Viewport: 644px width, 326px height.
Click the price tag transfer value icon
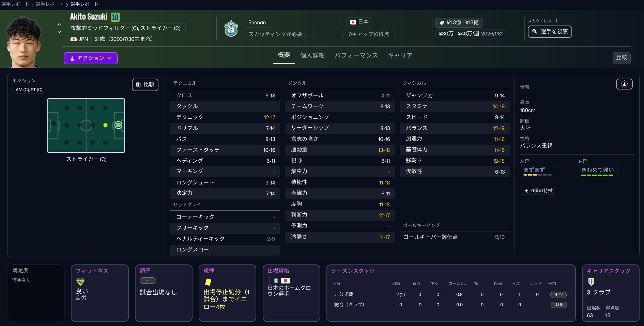pos(442,23)
